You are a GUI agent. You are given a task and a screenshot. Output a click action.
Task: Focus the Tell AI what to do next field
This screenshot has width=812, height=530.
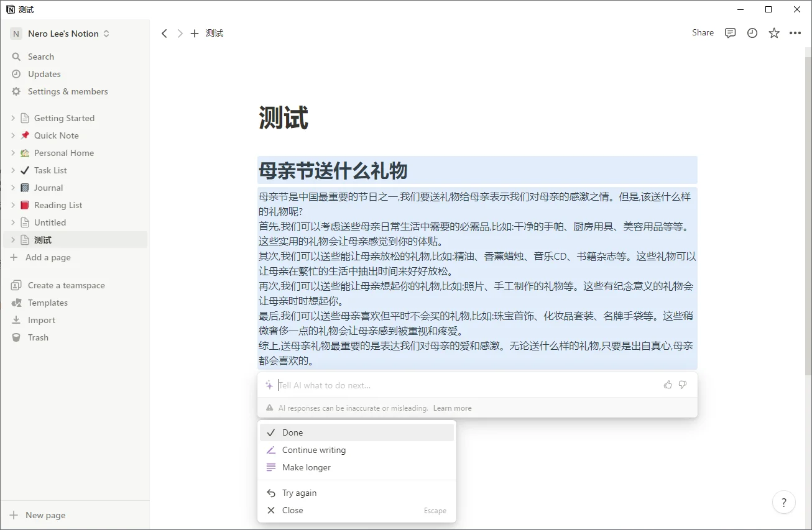468,385
